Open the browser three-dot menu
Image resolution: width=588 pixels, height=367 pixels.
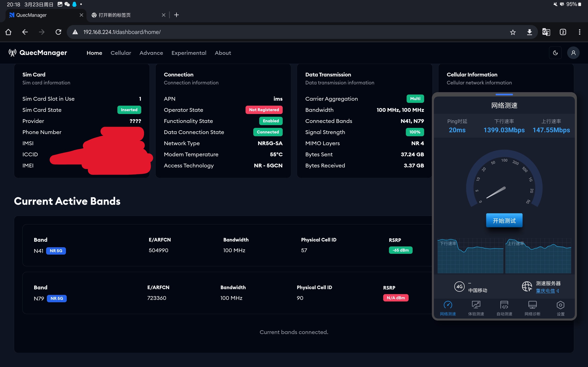click(x=579, y=32)
